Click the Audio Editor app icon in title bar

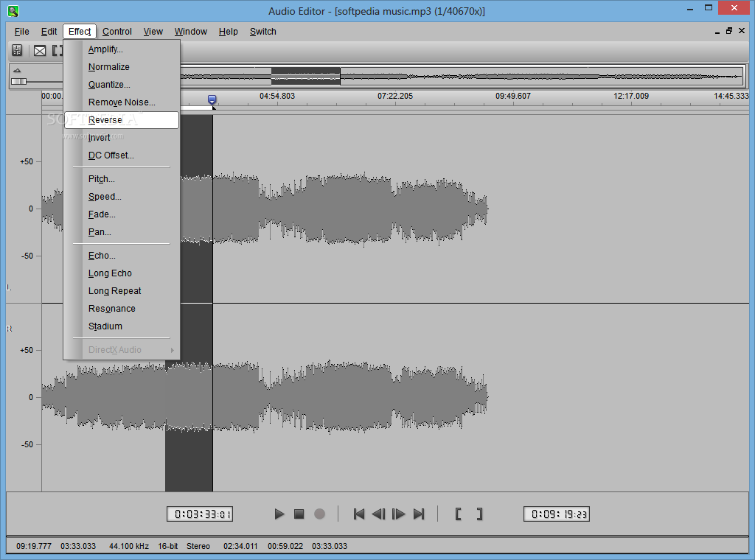pyautogui.click(x=13, y=10)
